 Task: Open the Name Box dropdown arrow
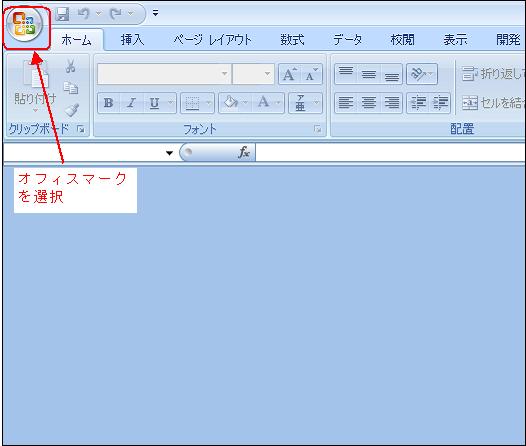169,153
